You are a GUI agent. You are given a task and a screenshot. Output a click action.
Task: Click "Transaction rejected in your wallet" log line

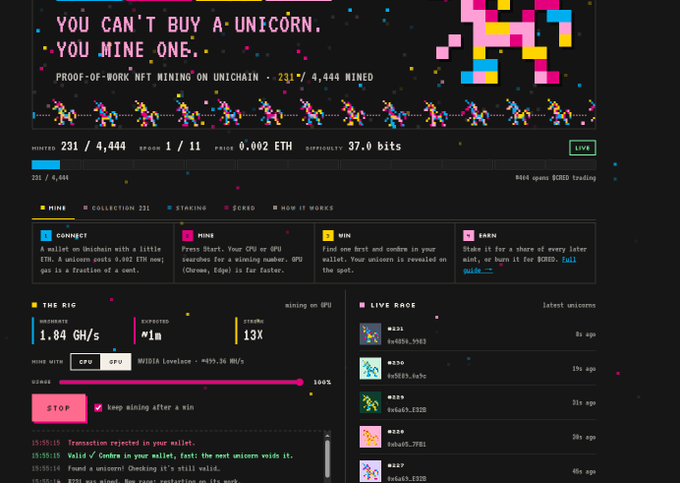[131, 443]
